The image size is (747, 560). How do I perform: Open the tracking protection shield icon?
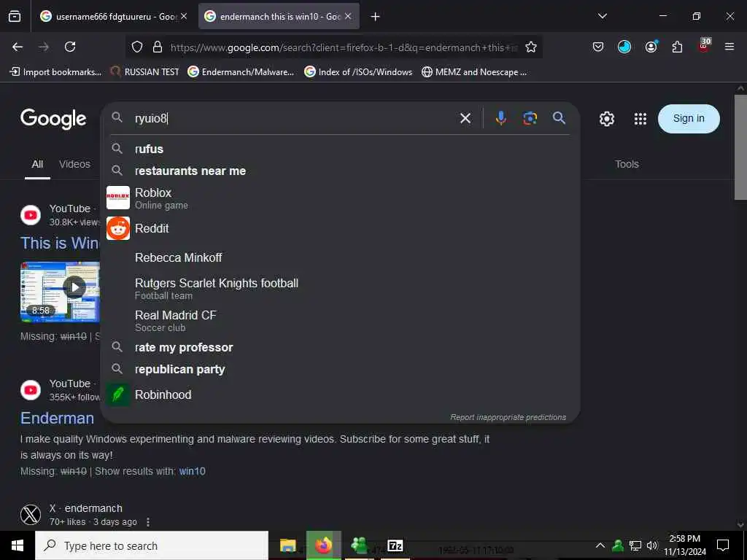coord(137,47)
